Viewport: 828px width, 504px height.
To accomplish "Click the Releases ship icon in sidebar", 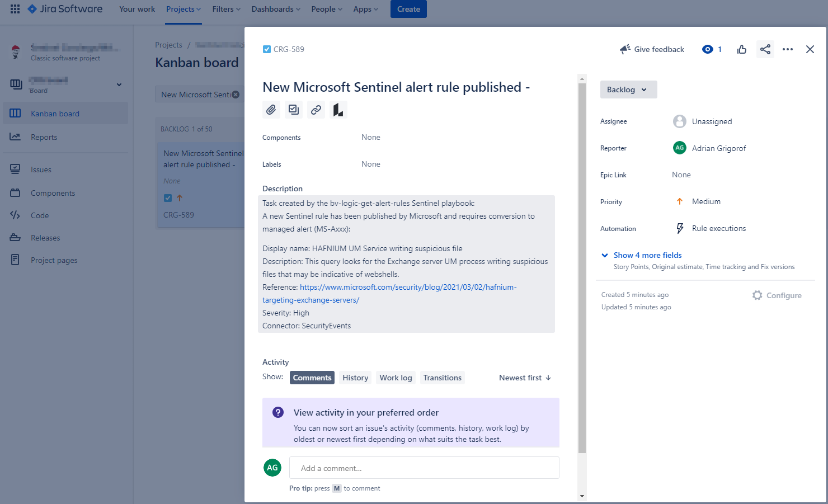I will coord(15,238).
